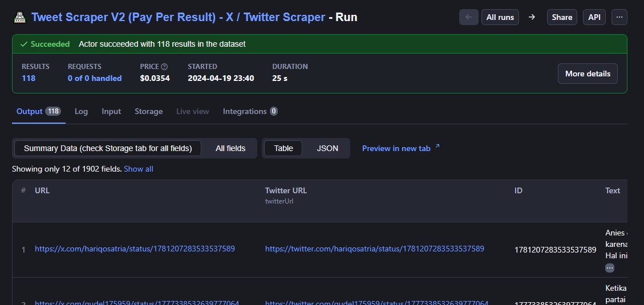The height and width of the screenshot is (305, 644).
Task: Click the 0 of 0 handled link
Action: 95,79
